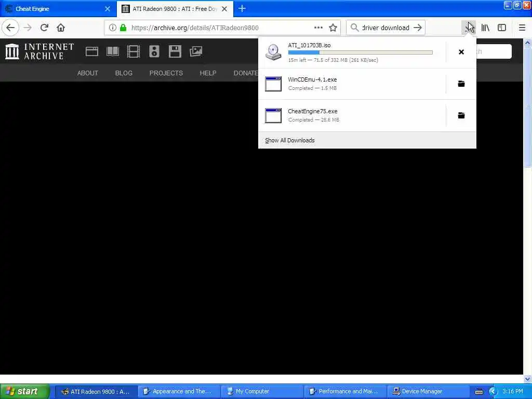This screenshot has width=532, height=399.
Task: Switch to Performance and Maintenance taskbar window
Action: [x=345, y=392]
